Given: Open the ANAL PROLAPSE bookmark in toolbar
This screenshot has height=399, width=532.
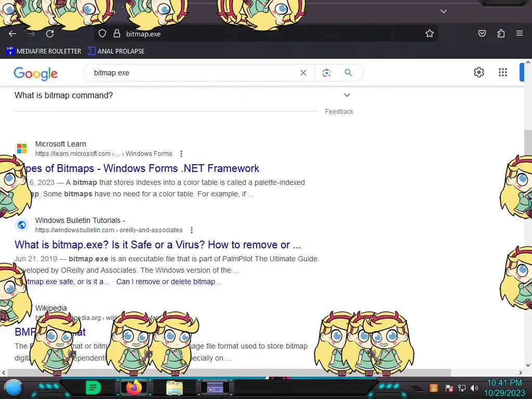Looking at the screenshot, I should pos(116,51).
